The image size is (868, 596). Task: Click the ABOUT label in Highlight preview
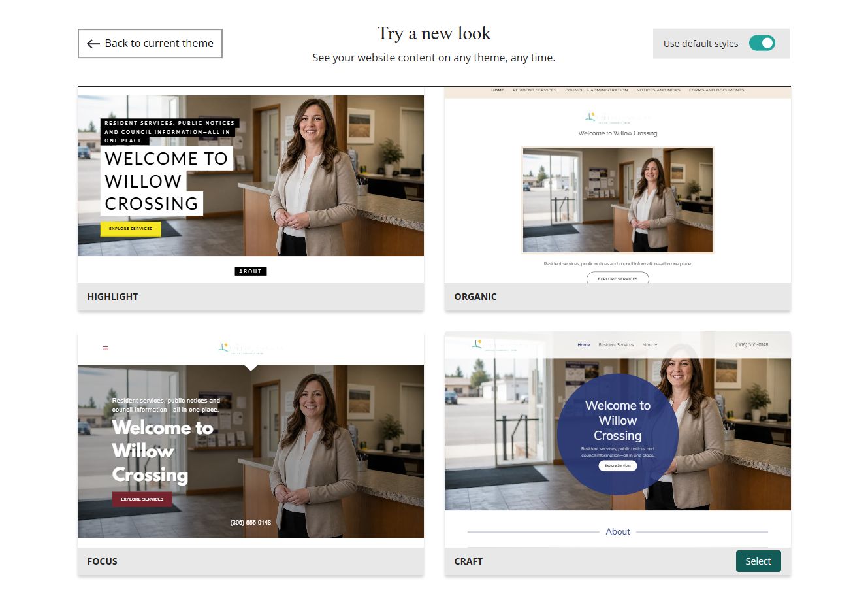251,271
